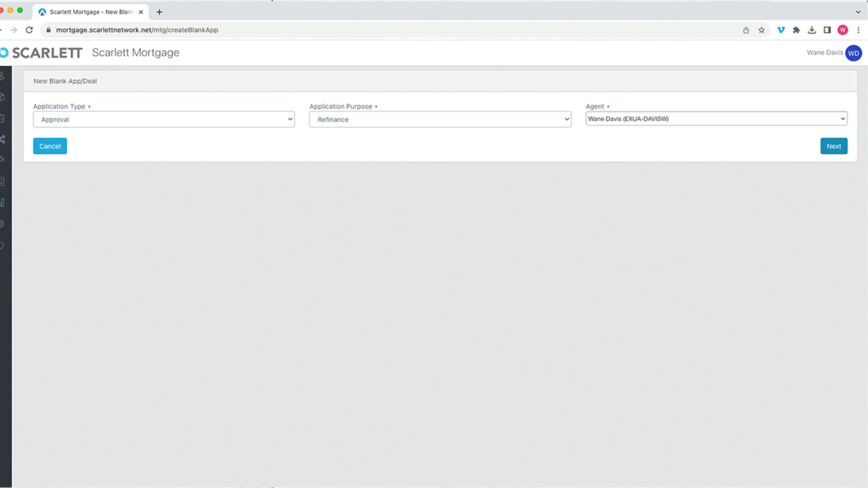This screenshot has height=488, width=868.
Task: Expand the tab search chevron
Action: [x=858, y=12]
